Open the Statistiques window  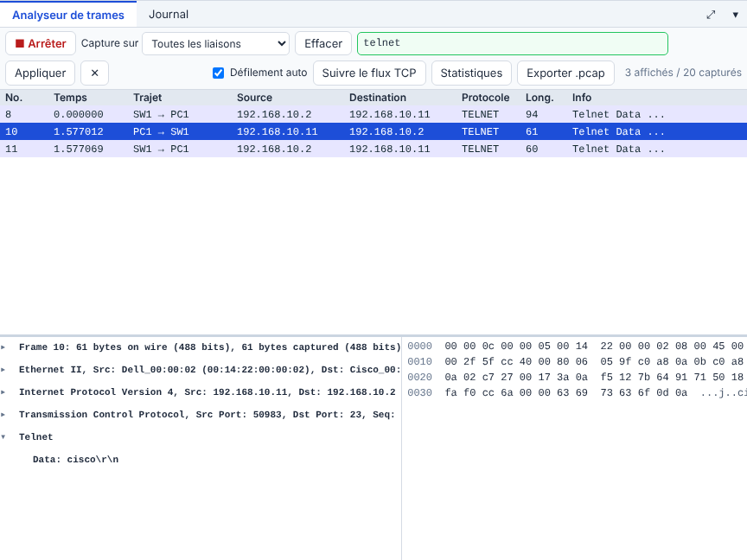471,73
